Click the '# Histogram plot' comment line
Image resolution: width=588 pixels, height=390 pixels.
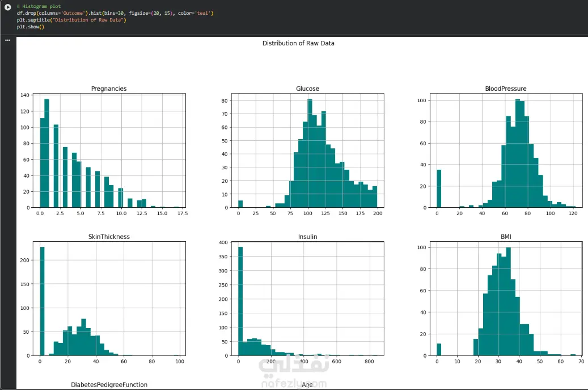coord(39,6)
